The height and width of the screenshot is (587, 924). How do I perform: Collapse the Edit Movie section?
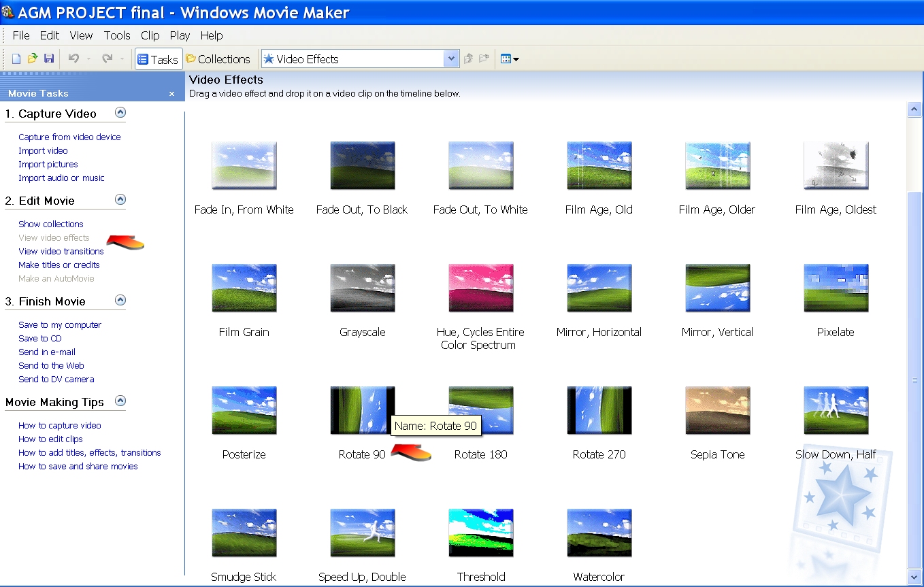pos(120,200)
